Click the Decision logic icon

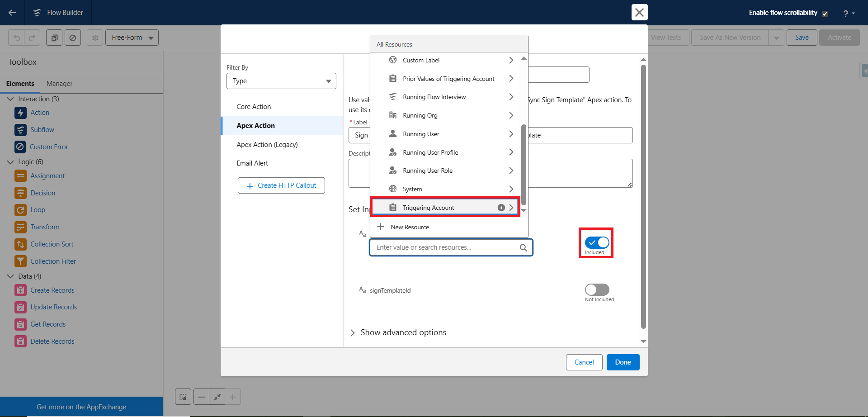pyautogui.click(x=20, y=193)
